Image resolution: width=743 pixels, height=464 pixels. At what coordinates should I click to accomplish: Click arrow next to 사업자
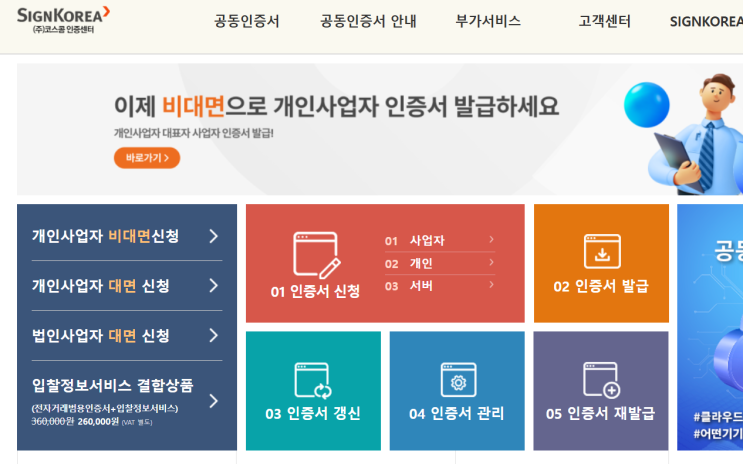(491, 239)
